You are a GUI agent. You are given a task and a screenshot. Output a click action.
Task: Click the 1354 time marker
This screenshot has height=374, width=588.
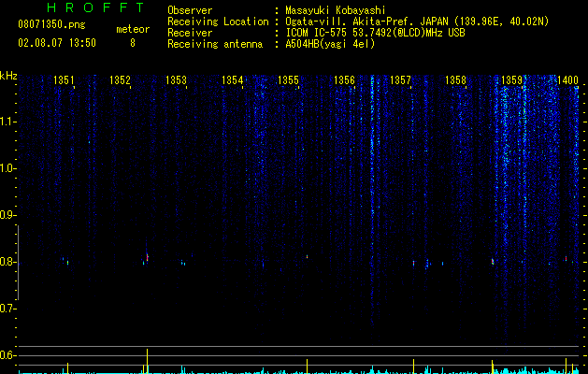[x=232, y=80]
